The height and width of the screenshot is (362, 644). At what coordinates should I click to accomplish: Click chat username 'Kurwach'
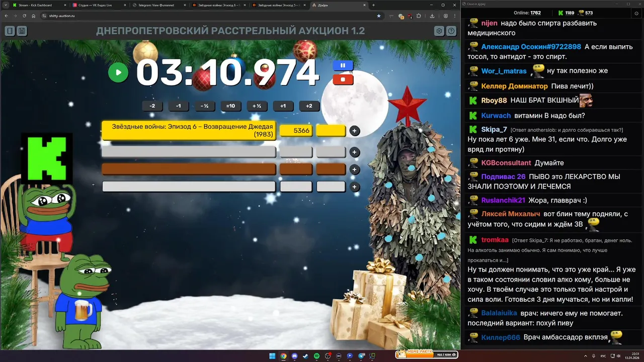[x=496, y=116]
